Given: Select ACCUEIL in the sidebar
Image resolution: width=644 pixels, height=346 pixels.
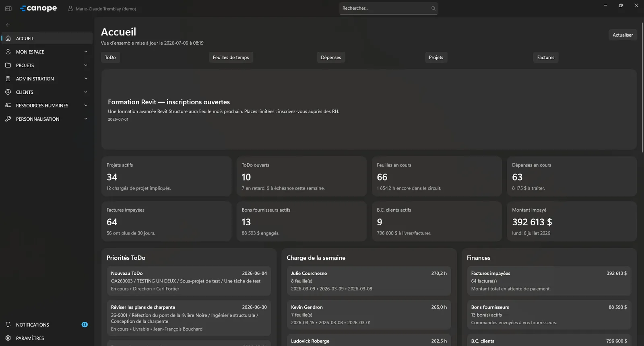Looking at the screenshot, I should [47, 38].
